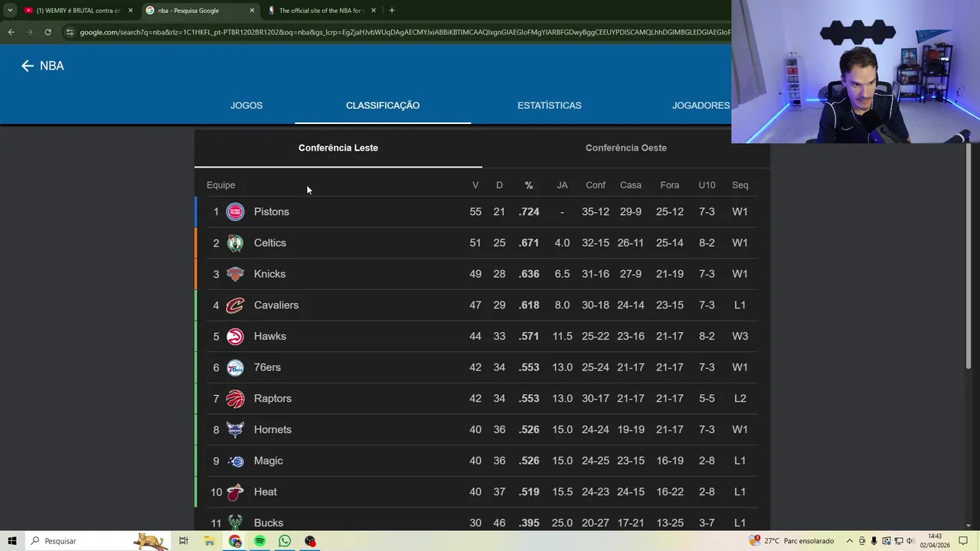
Task: Click the Hawks streak value W3
Action: tap(740, 337)
